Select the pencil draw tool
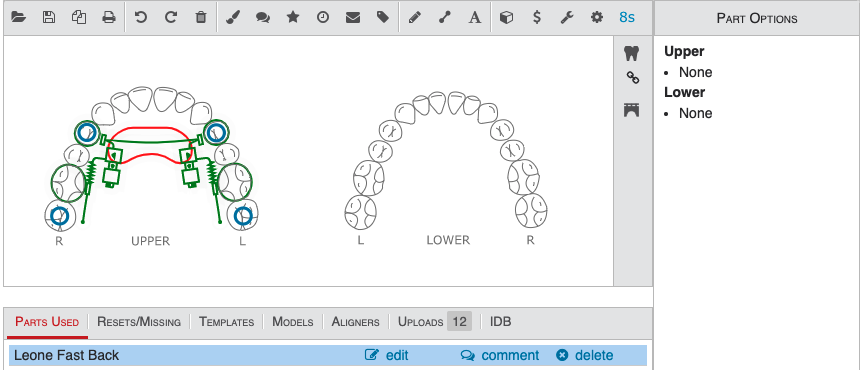Viewport: 862px width, 370px height. pos(415,18)
